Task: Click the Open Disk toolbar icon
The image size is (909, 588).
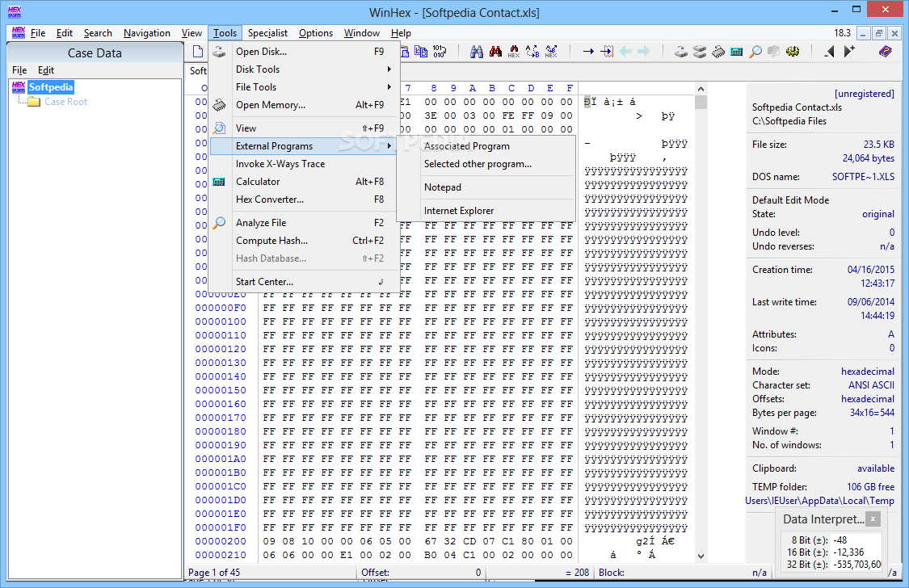Action: (681, 52)
